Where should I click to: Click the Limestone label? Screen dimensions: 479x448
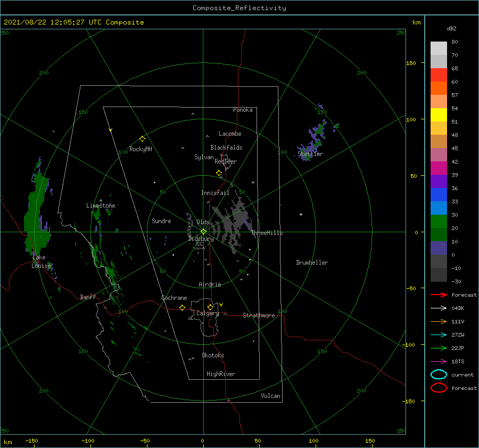click(101, 206)
